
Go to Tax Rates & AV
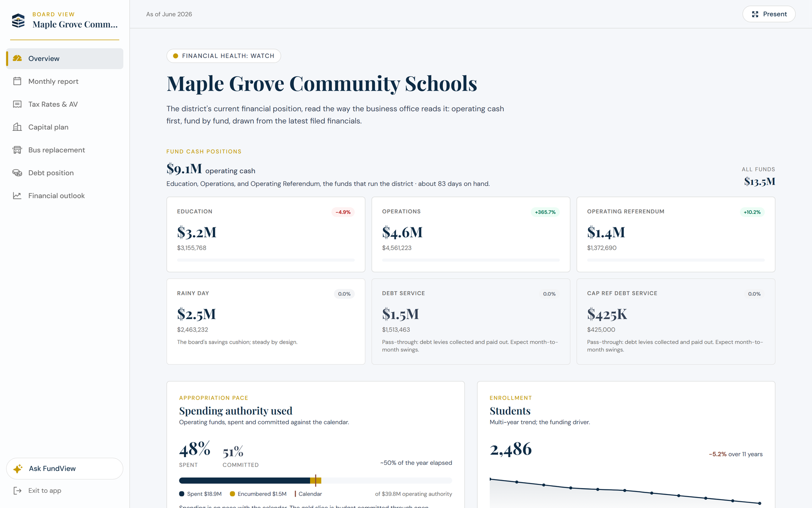click(x=65, y=104)
